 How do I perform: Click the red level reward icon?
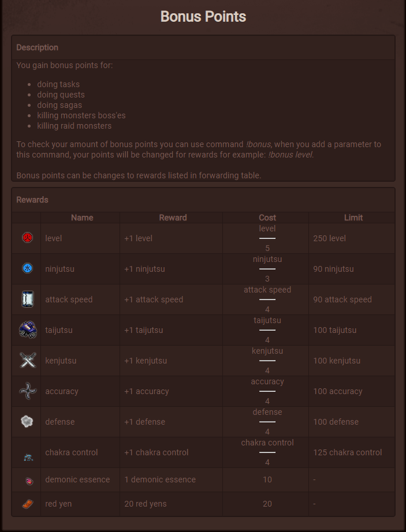(28, 238)
